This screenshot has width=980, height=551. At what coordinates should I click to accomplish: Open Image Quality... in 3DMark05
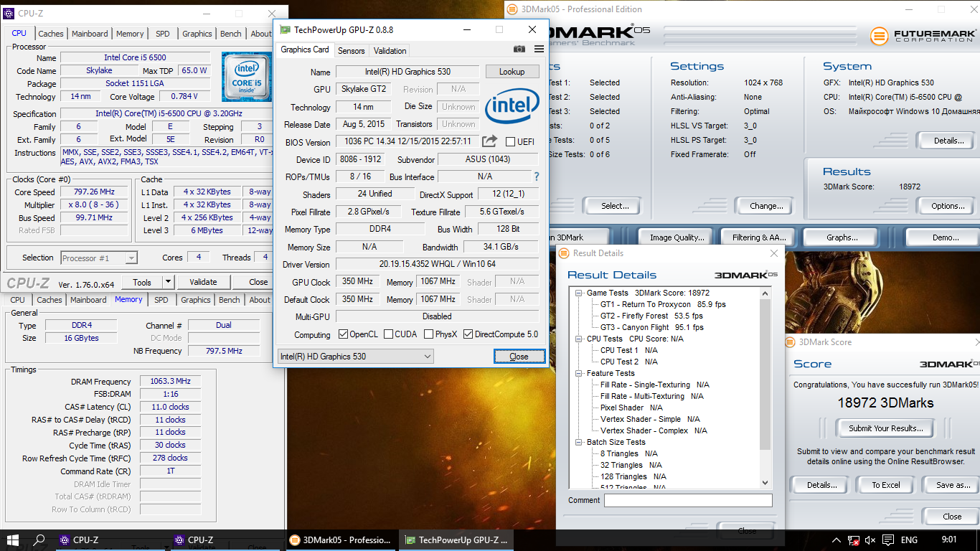677,237
